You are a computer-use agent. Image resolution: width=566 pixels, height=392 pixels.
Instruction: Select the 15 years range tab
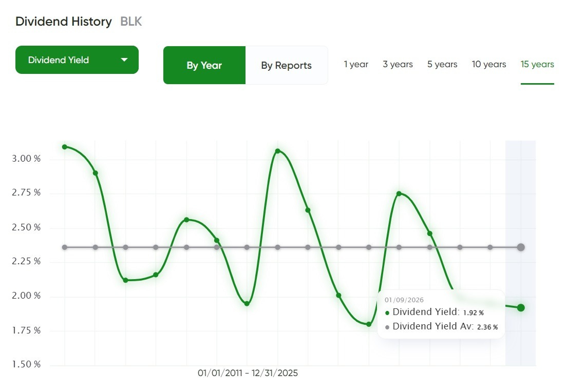[537, 64]
